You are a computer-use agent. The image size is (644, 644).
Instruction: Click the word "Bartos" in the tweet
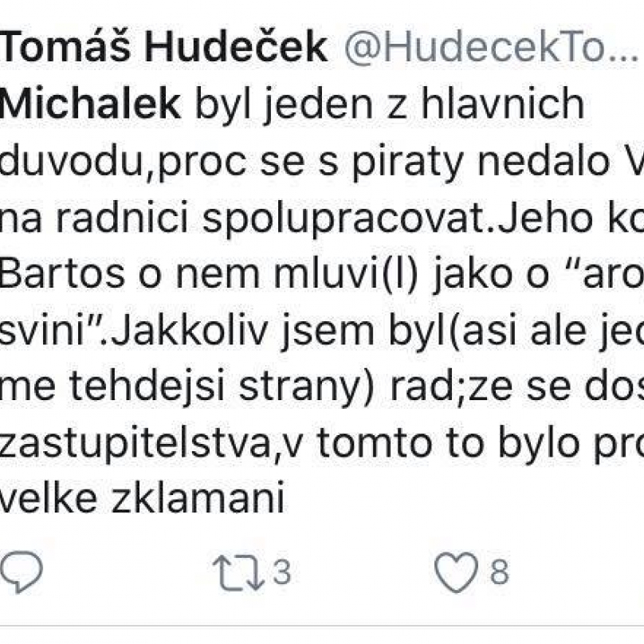pos(62,274)
